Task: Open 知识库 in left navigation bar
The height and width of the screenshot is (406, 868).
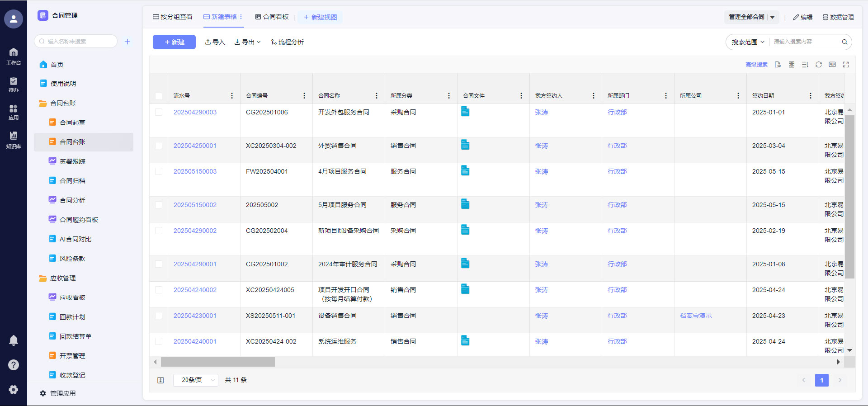Action: coord(14,140)
